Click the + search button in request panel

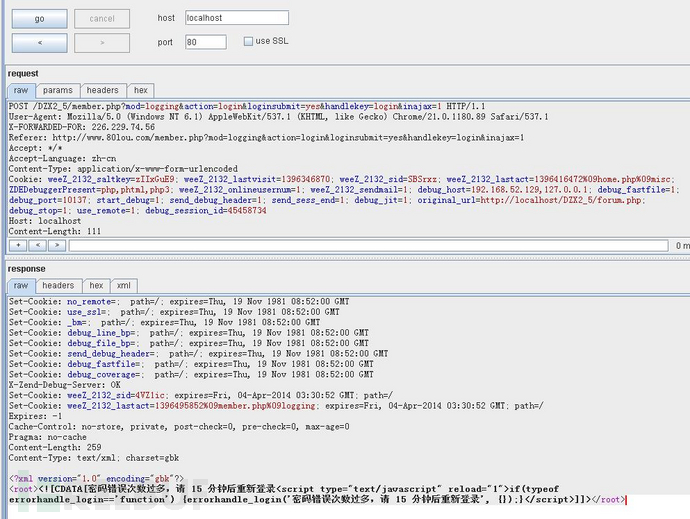[18, 245]
